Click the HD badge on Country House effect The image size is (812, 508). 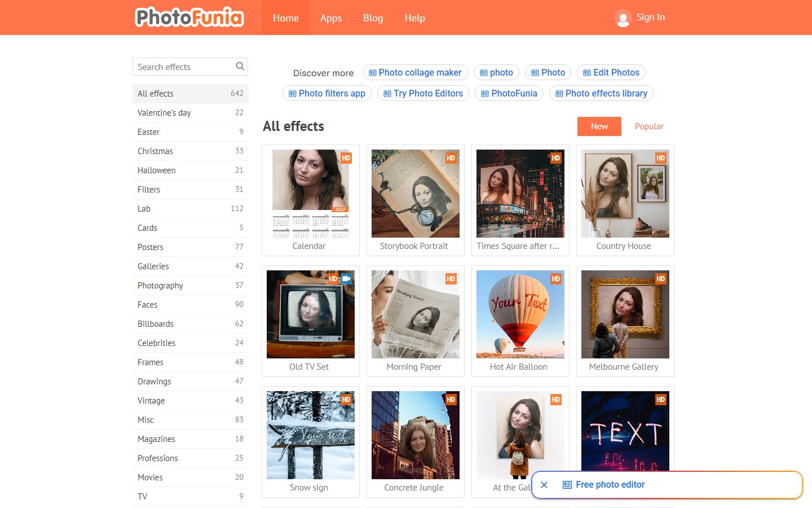point(661,158)
